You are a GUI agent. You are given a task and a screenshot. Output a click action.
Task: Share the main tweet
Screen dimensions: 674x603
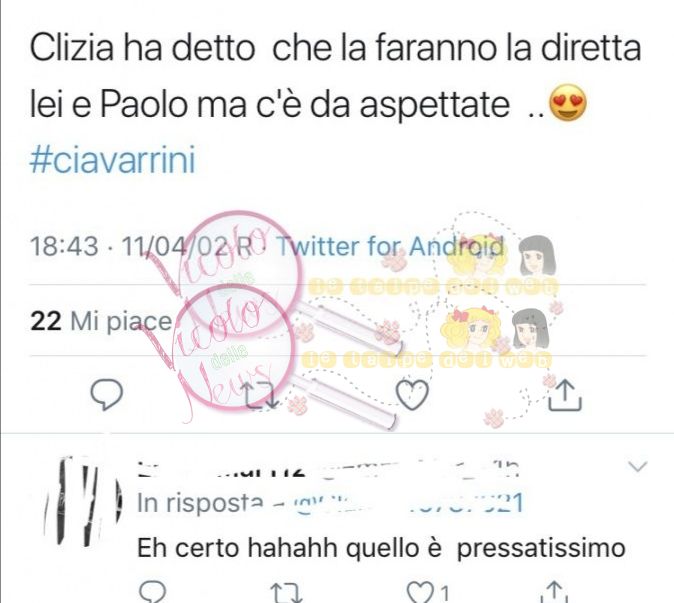pos(565,396)
